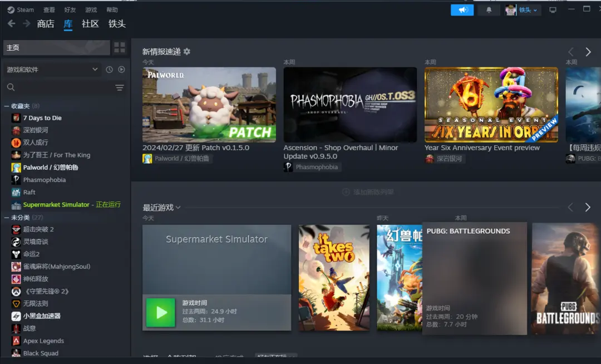The height and width of the screenshot is (364, 601).
Task: Switch to the 库 library tab
Action: click(68, 24)
